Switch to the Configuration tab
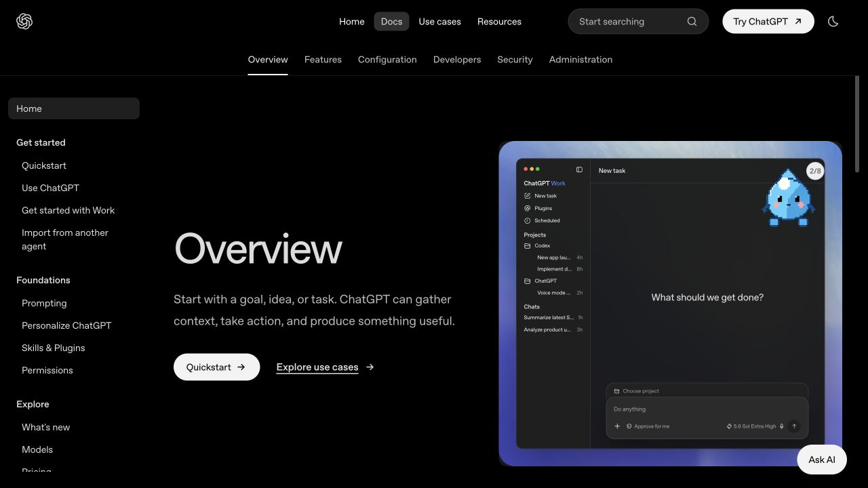 387,60
